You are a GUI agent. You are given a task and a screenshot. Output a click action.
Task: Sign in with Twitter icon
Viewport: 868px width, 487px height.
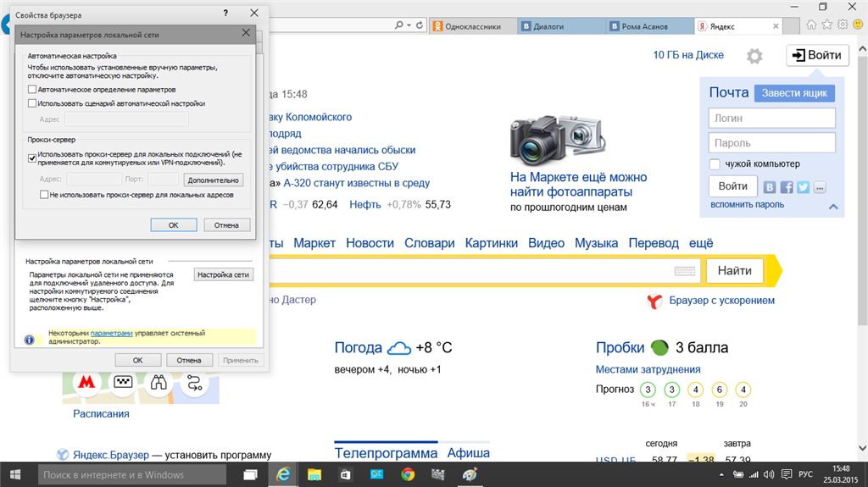pyautogui.click(x=804, y=187)
